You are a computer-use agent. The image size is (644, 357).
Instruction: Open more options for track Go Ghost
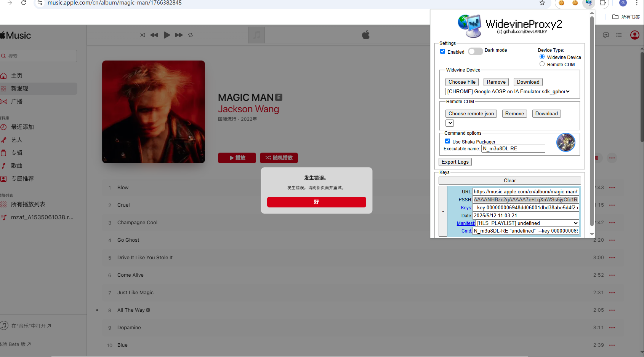click(x=612, y=240)
